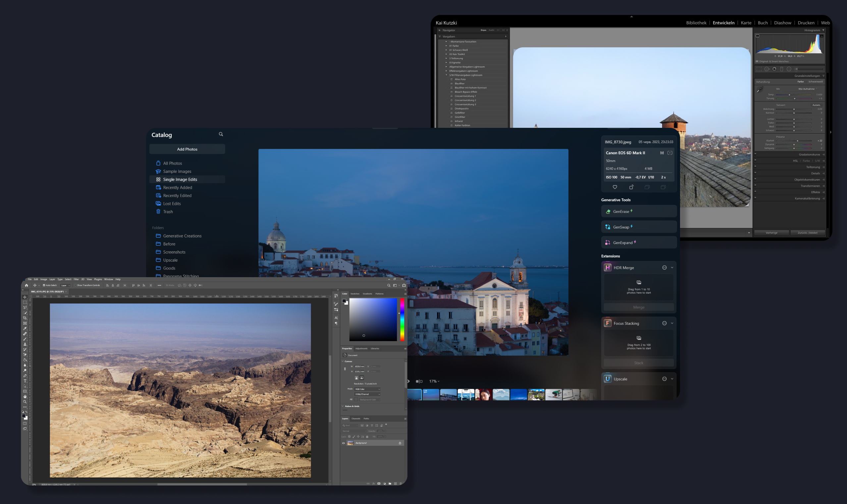
Task: Click the Add Photos button
Action: coord(187,149)
